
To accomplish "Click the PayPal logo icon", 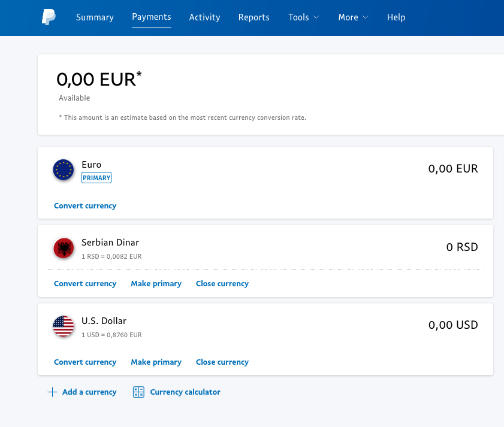I will tap(49, 17).
